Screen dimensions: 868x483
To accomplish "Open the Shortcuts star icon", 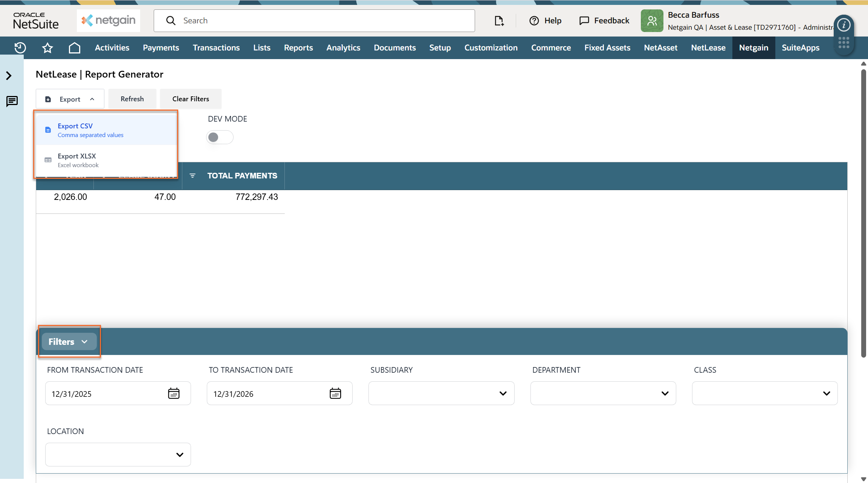I will coord(47,48).
